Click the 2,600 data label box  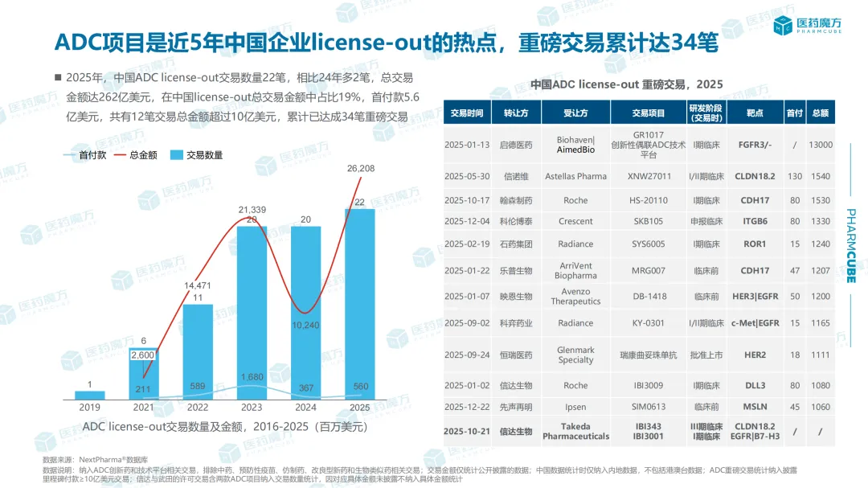143,355
